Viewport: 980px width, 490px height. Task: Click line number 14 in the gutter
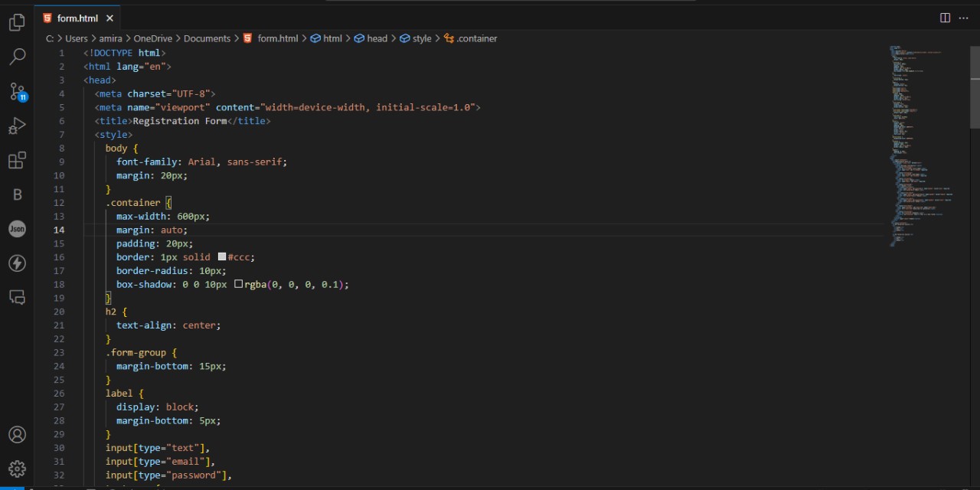pyautogui.click(x=59, y=230)
